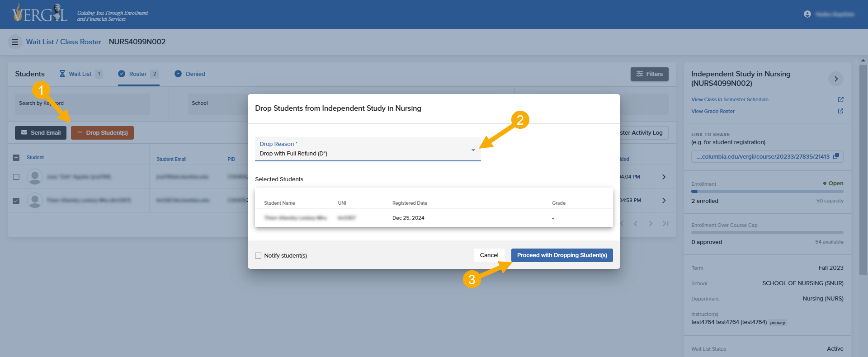This screenshot has width=868, height=357.
Task: Click the 'primary' instructor tag
Action: [x=778, y=323]
